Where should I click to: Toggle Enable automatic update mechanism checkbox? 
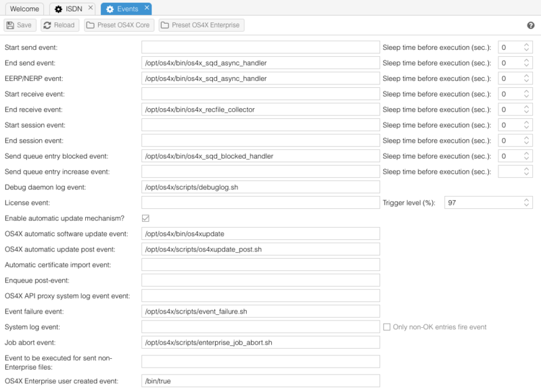(x=145, y=218)
